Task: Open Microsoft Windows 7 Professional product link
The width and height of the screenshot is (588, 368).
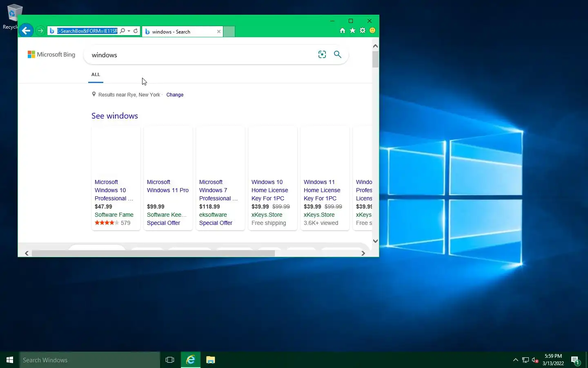Action: coord(218,190)
